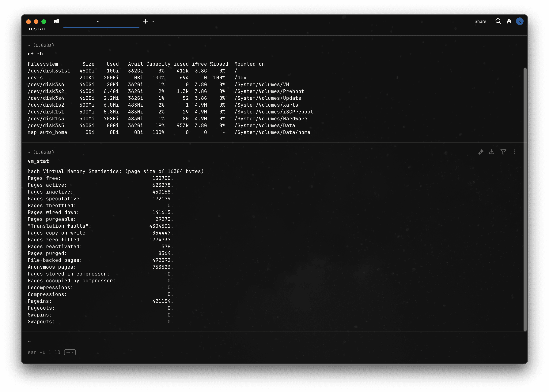Screen dimensions: 549x392
Task: Download the vm_stat block output
Action: (x=491, y=152)
